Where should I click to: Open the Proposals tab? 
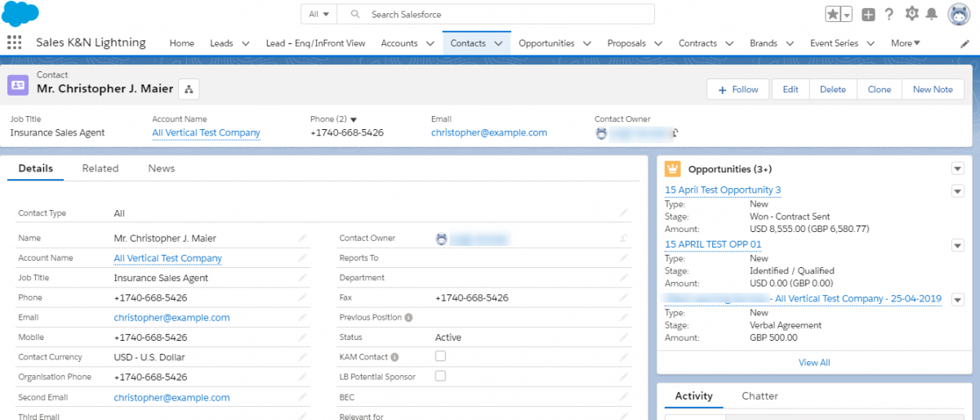626,43
